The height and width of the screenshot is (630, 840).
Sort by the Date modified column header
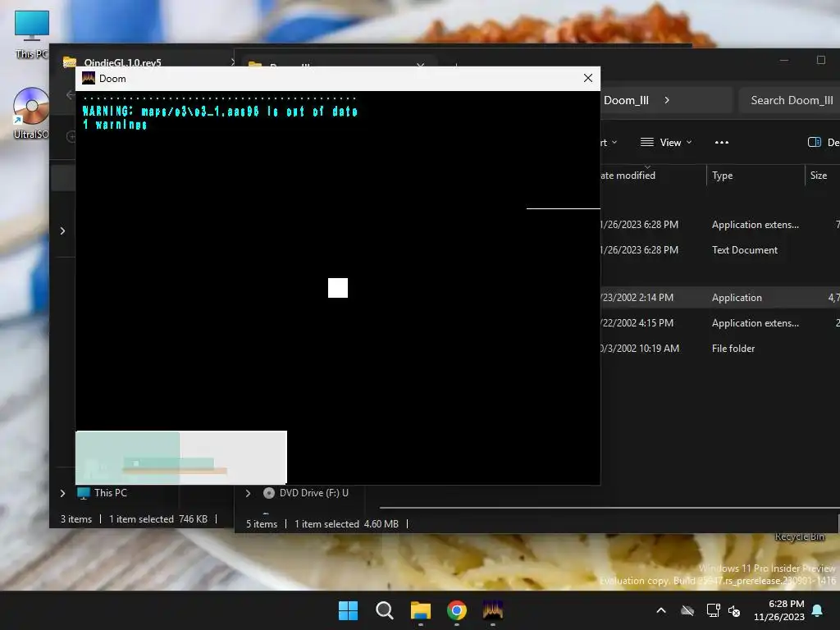pyautogui.click(x=628, y=176)
